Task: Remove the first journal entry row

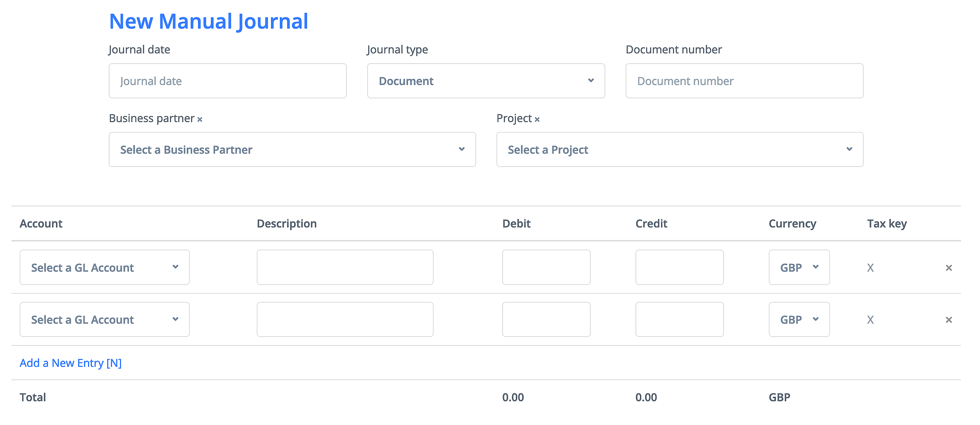Action: pos(949,268)
